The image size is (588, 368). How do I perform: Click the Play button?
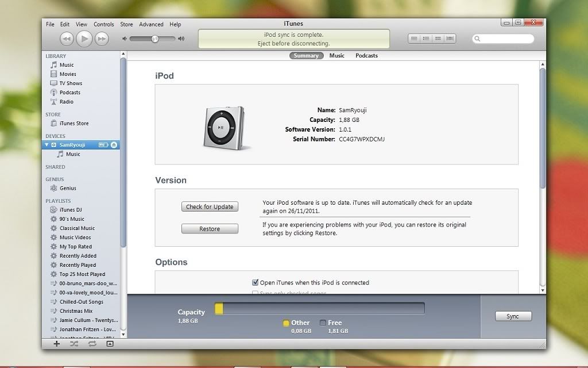84,39
